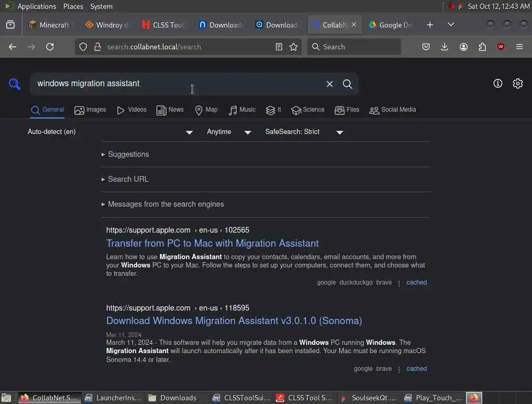Switch to the Minecraft tab
Viewport: 532px width, 404px height.
[x=50, y=25]
